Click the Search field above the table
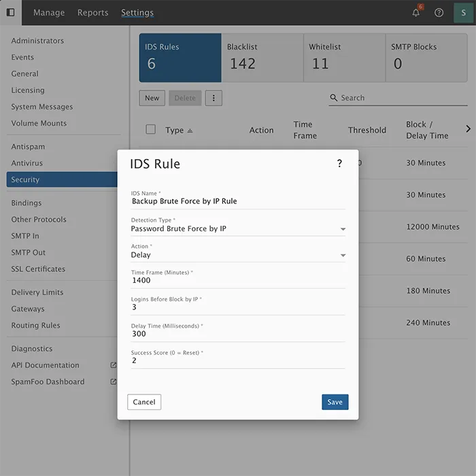 point(398,98)
